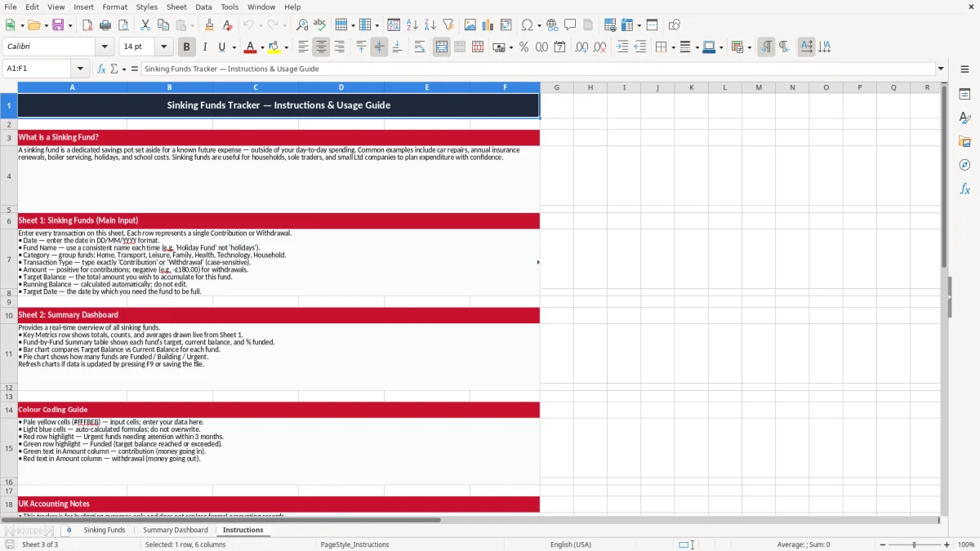Switch to the Summary Dashboard sheet tab
The image size is (980, 551).
point(176,530)
